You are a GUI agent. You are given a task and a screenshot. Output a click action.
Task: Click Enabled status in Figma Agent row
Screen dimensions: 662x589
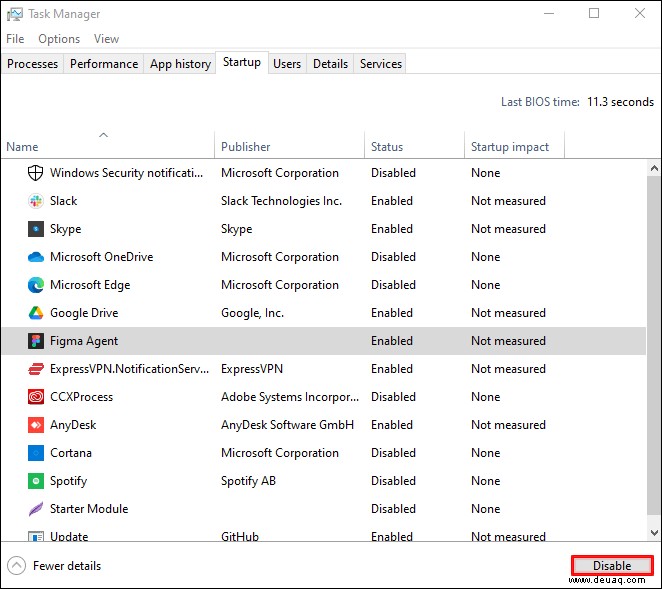392,341
